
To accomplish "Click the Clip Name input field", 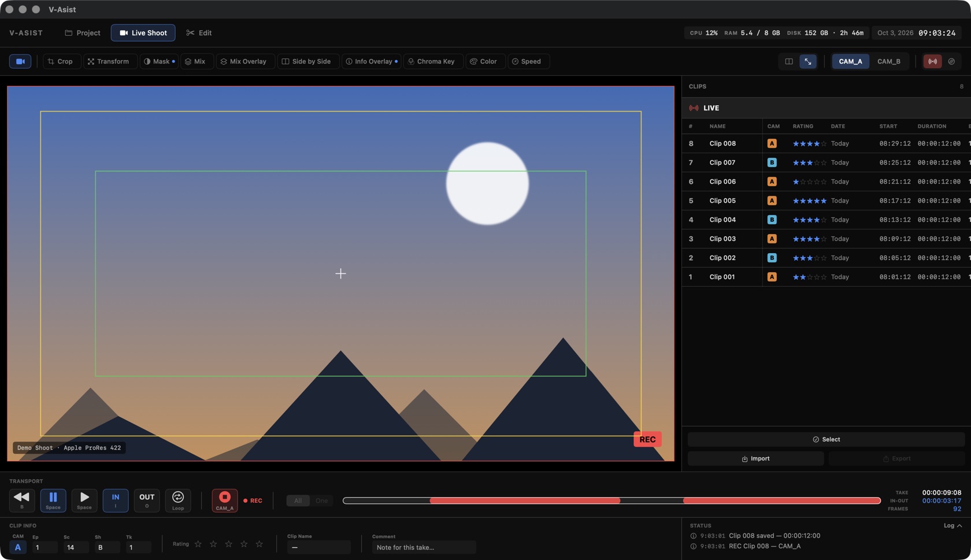I will coord(318,547).
